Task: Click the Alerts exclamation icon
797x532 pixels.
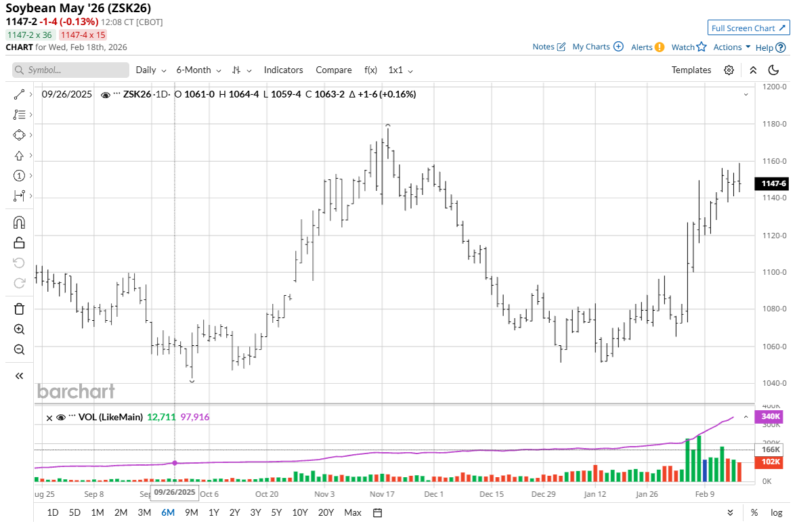Action: (660, 47)
